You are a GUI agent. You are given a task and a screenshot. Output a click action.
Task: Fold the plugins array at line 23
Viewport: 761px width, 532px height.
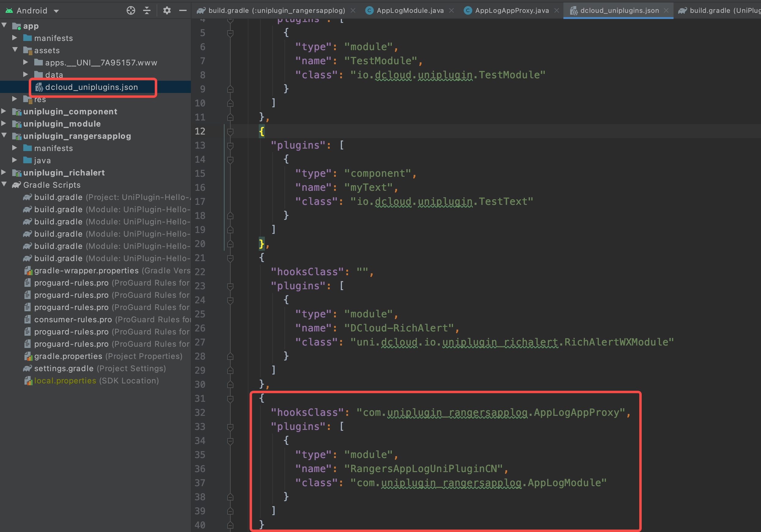230,286
